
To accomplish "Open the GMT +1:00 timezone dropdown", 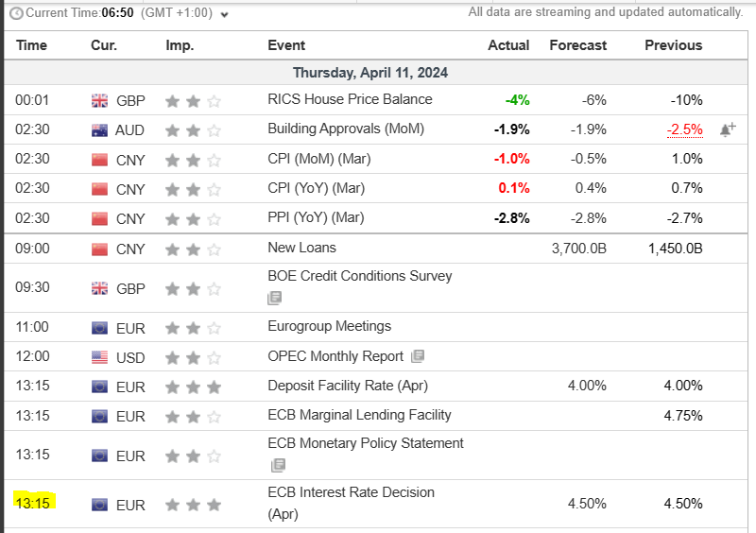I will click(x=184, y=13).
